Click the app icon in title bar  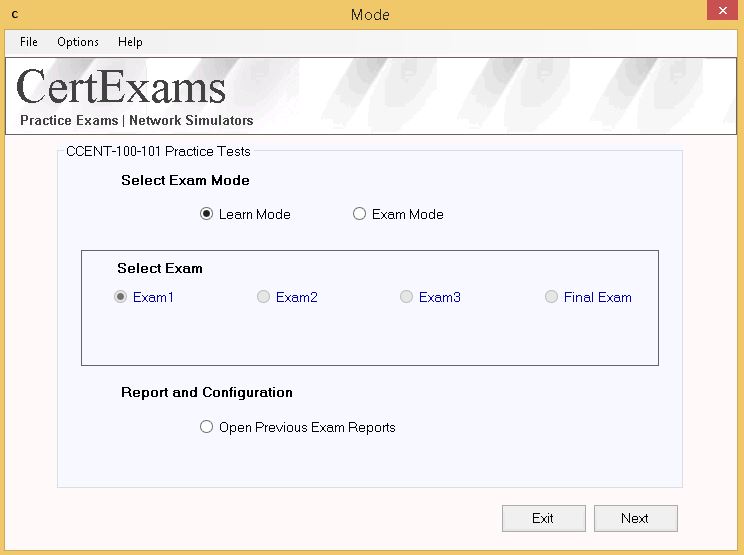[15, 14]
